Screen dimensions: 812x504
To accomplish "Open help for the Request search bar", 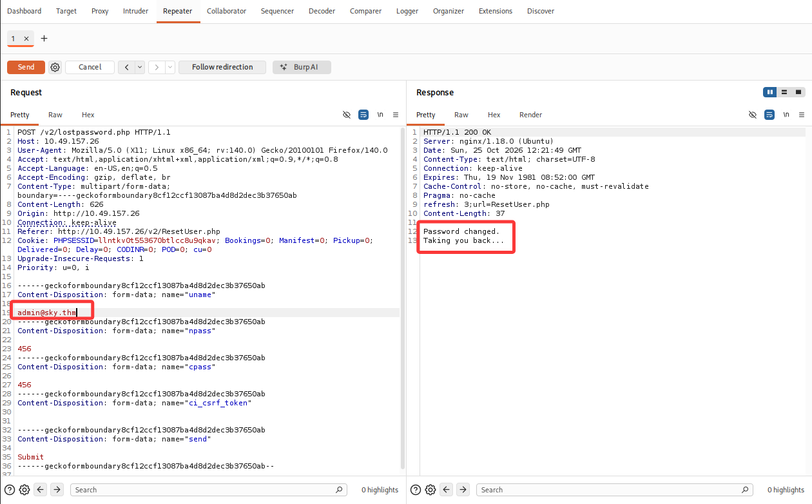I will click(x=10, y=490).
